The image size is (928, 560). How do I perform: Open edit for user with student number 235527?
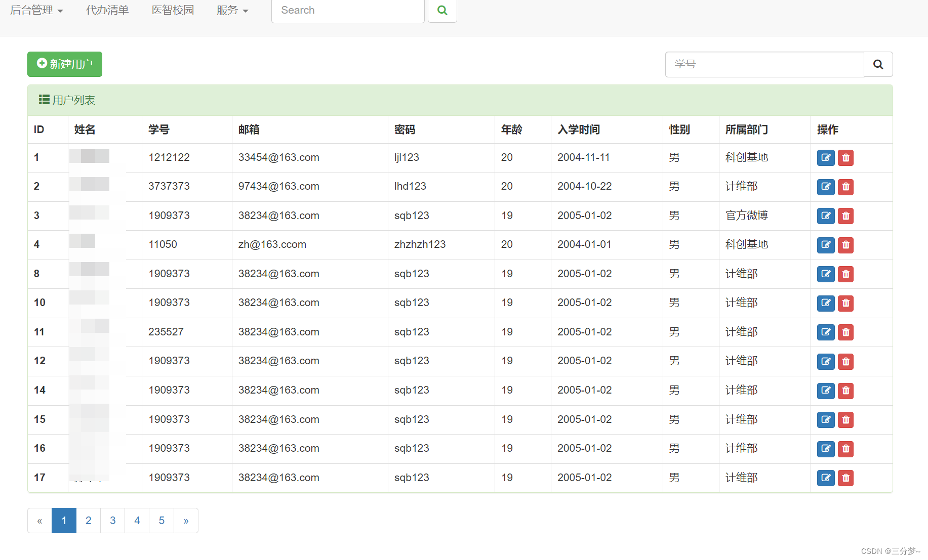pos(825,332)
